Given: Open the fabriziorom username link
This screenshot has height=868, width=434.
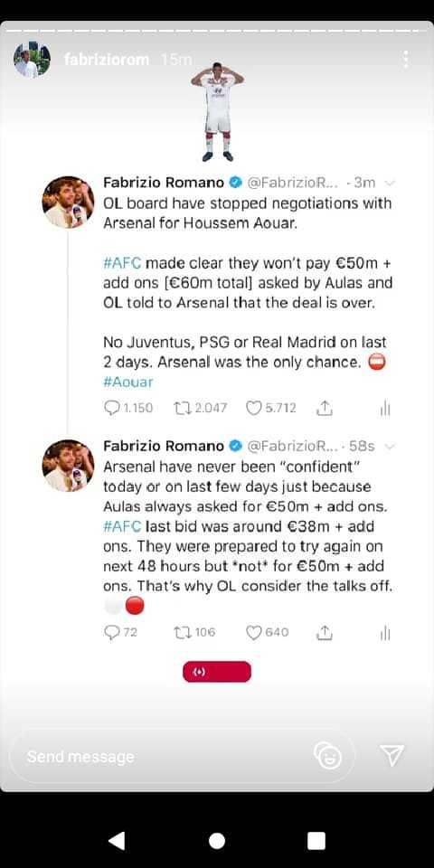Looking at the screenshot, I should pyautogui.click(x=107, y=60).
